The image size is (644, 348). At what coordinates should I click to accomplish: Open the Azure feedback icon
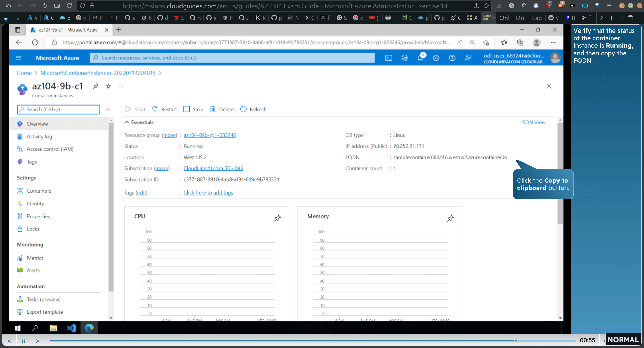click(468, 58)
